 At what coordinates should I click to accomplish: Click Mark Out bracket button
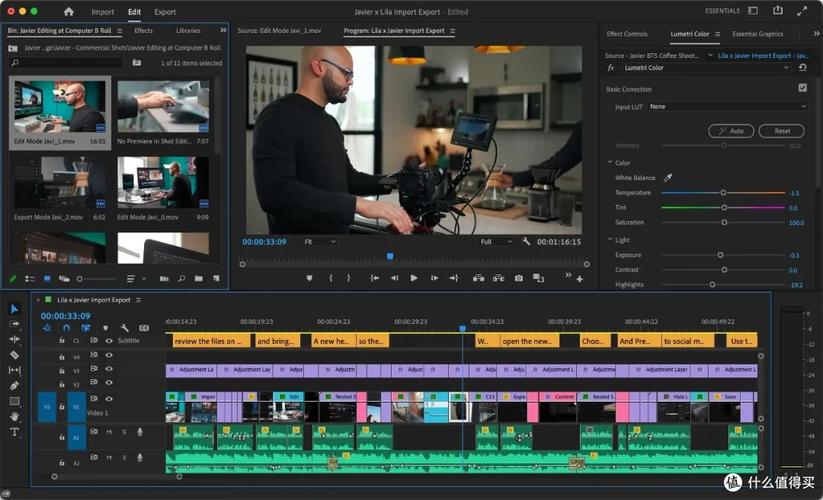349,278
